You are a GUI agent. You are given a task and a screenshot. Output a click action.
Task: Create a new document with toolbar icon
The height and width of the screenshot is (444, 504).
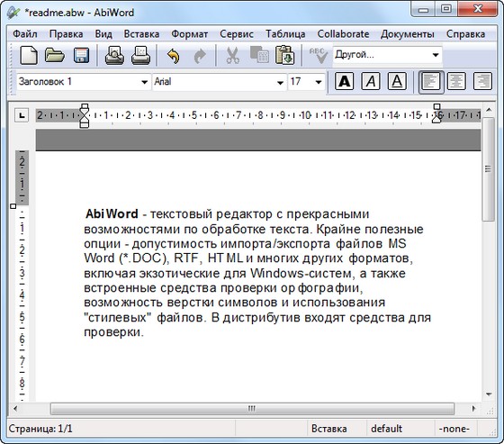(29, 55)
